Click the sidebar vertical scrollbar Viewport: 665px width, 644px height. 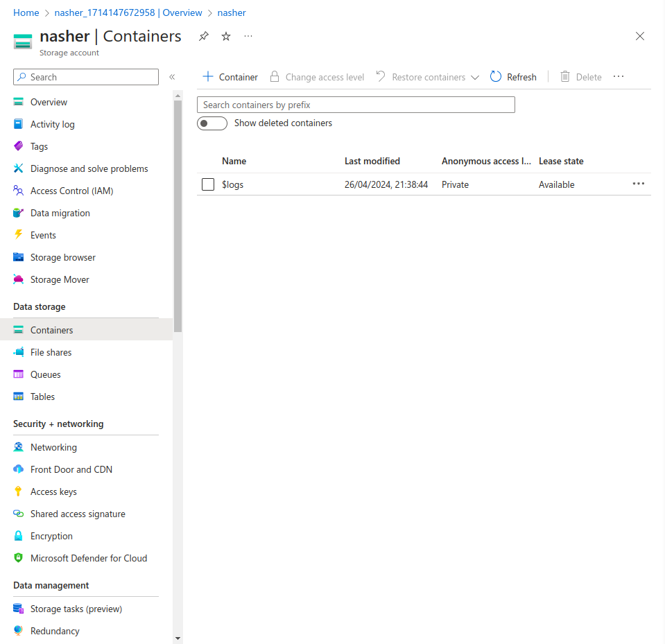point(178,215)
